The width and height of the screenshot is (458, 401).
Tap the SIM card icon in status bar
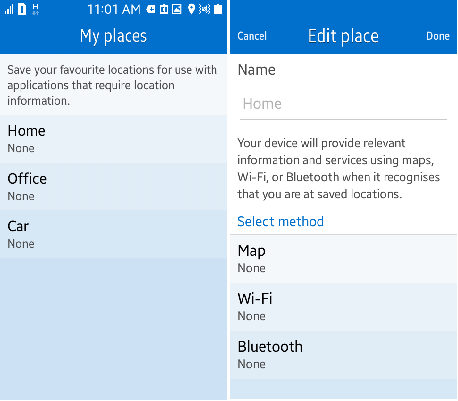(22, 9)
